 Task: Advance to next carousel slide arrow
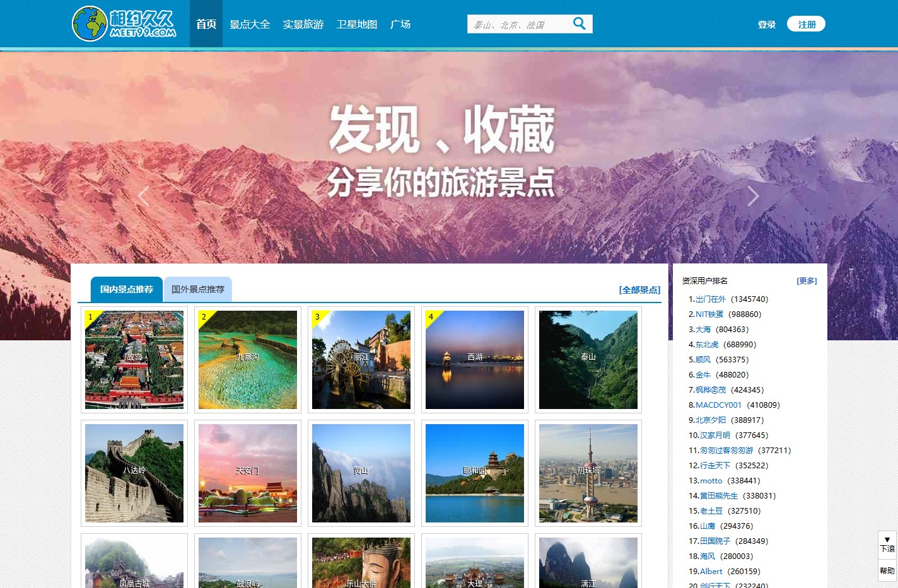click(x=753, y=196)
